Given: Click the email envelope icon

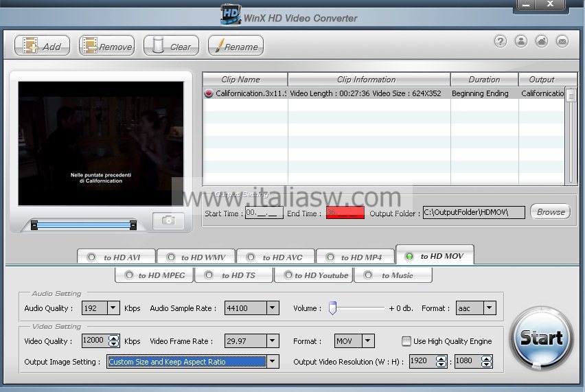Looking at the screenshot, I should click(562, 41).
